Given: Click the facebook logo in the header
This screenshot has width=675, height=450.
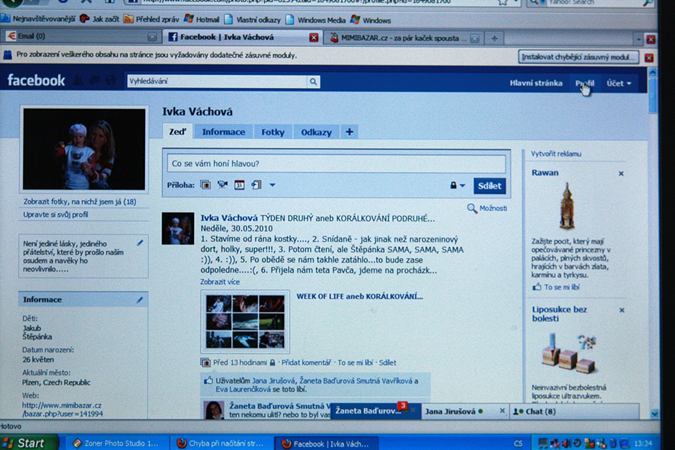Looking at the screenshot, I should coord(36,81).
